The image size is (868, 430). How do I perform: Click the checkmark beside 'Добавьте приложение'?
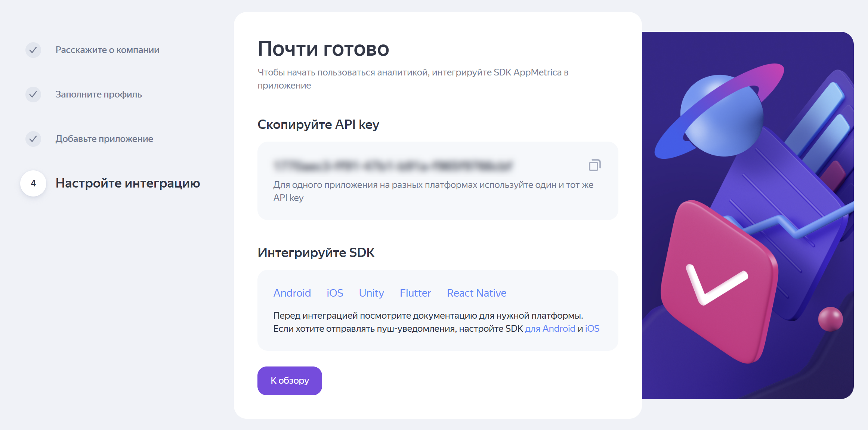click(33, 139)
